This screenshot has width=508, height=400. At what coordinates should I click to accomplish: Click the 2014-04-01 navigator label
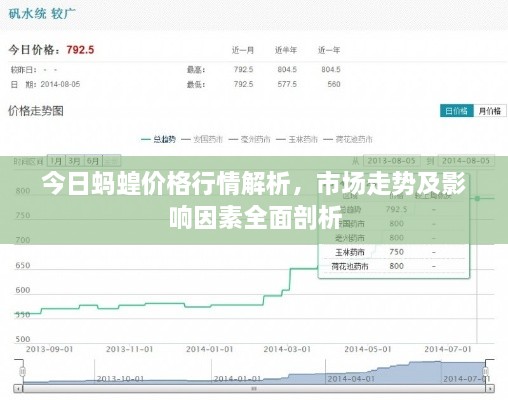tap(351, 379)
